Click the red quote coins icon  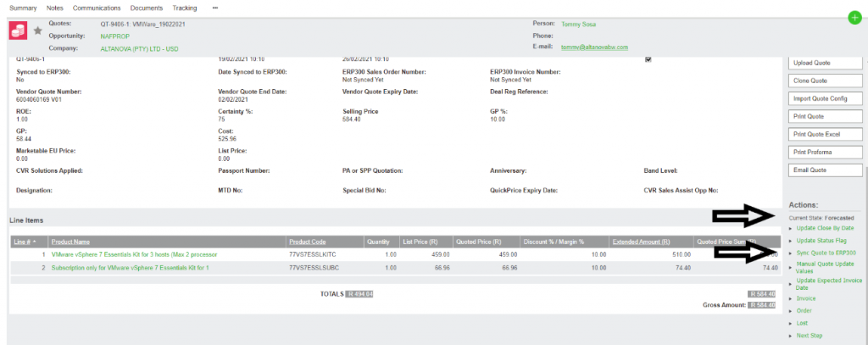point(18,30)
